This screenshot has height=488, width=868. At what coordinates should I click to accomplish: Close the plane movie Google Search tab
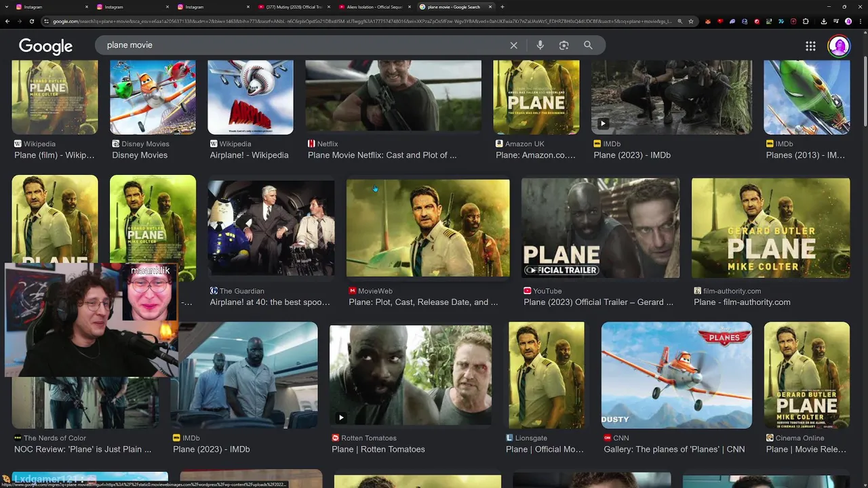490,7
